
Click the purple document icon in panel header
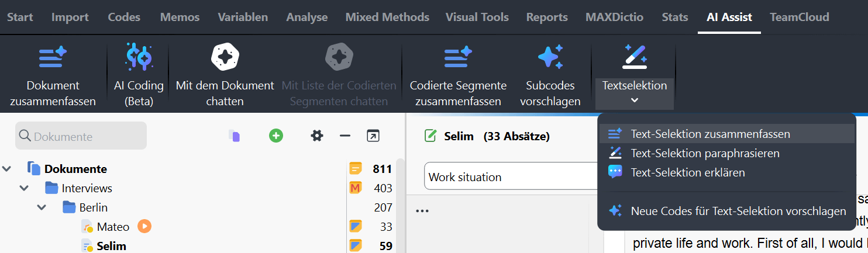pos(235,136)
